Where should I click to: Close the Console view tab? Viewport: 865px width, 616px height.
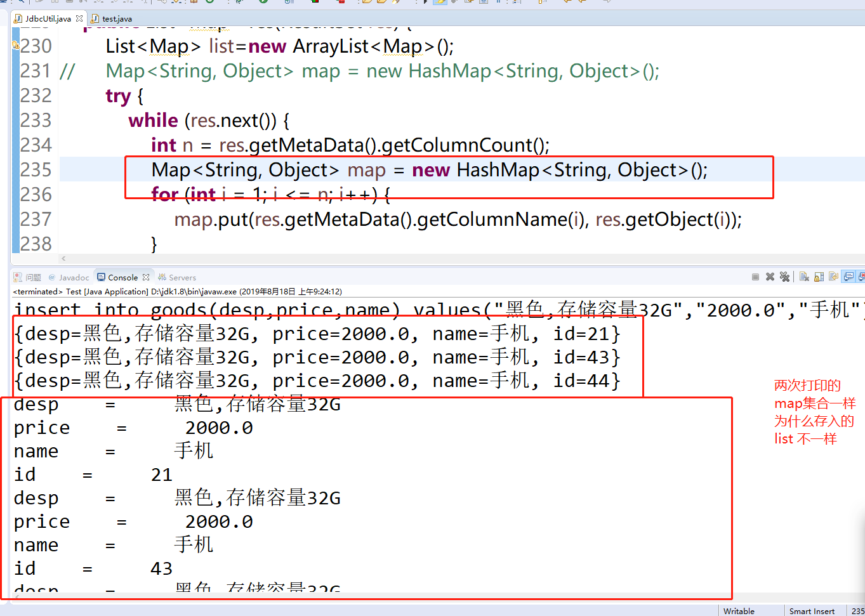(x=146, y=277)
